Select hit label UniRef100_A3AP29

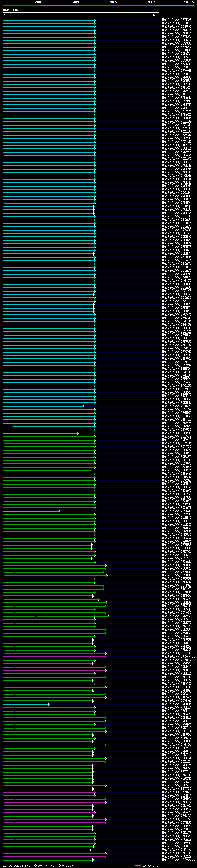coord(177,826)
